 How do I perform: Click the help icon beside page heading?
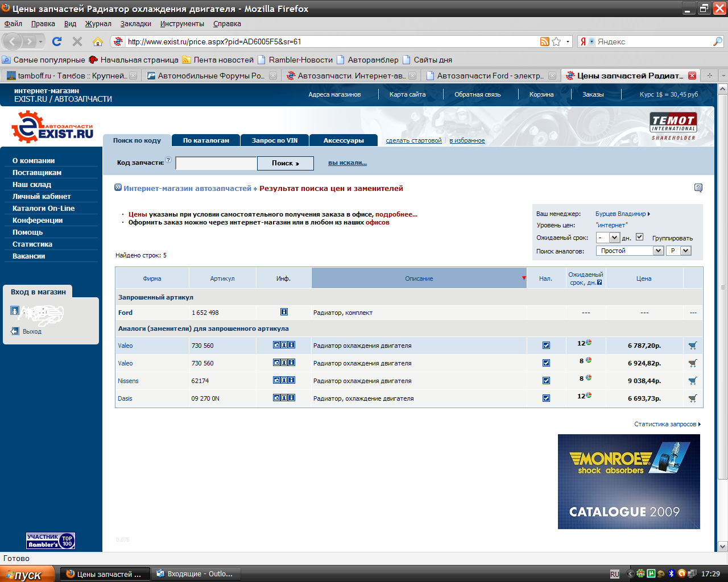tap(698, 188)
